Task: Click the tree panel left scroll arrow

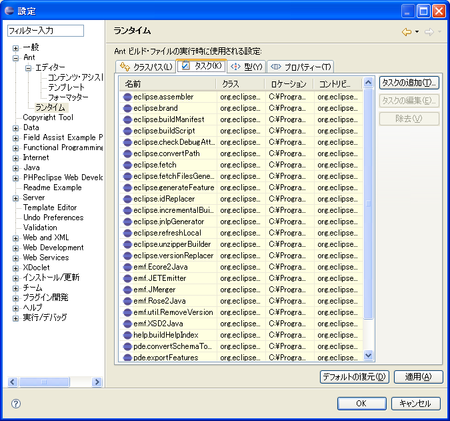Action: pyautogui.click(x=13, y=382)
